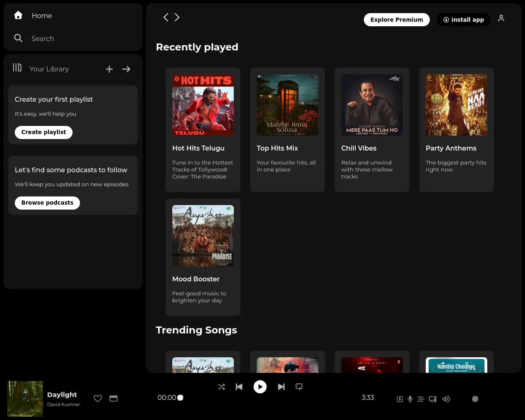This screenshot has width=525, height=420.
Task: Click "Let's find some podcasts to follow"
Action: click(71, 170)
